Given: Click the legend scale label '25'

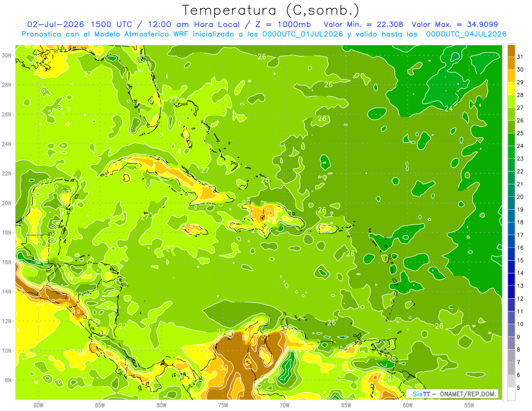Looking at the screenshot, I should [520, 133].
